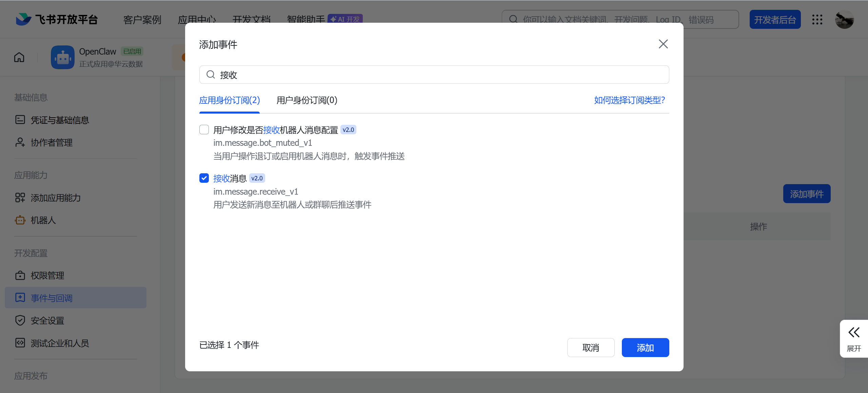Click the 添加 button to confirm events
The width and height of the screenshot is (868, 393).
(x=645, y=347)
